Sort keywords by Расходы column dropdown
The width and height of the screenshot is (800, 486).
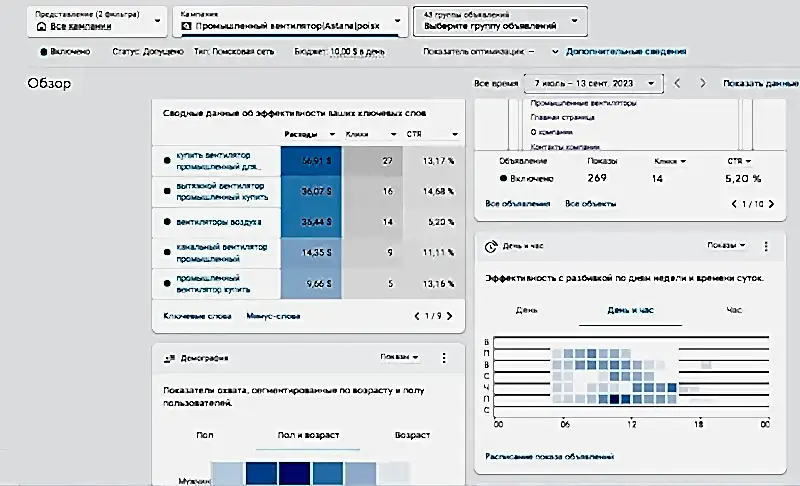[332, 134]
